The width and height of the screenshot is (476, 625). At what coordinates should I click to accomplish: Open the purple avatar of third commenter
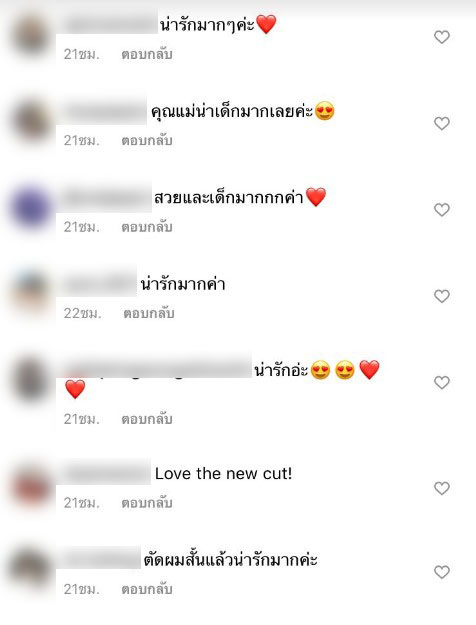tap(31, 208)
